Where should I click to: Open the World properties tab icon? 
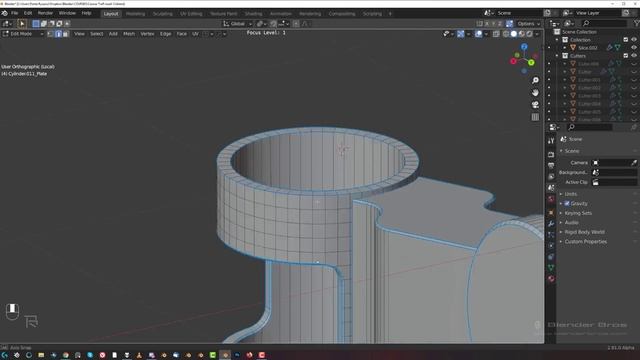pyautogui.click(x=551, y=199)
